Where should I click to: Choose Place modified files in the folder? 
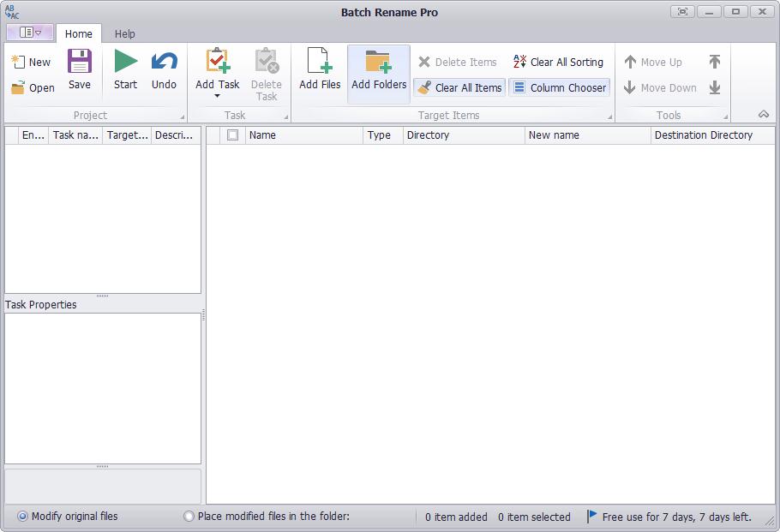click(x=267, y=516)
